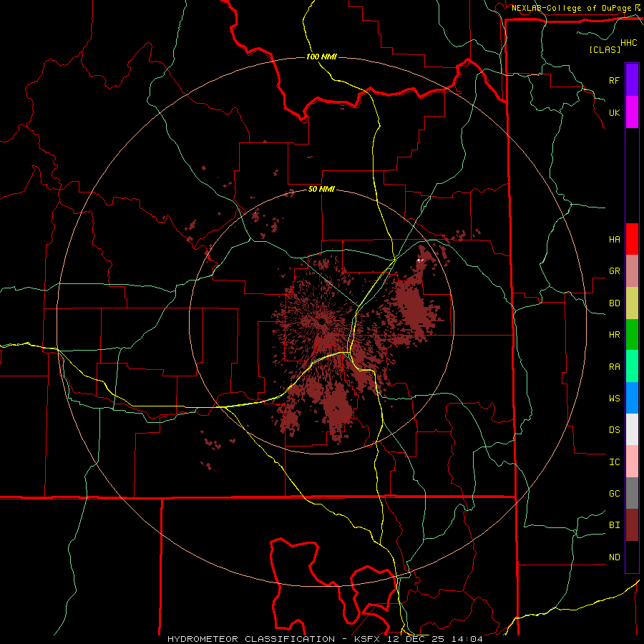The height and width of the screenshot is (644, 644).
Task: Click the UK legend label
Action: [614, 112]
